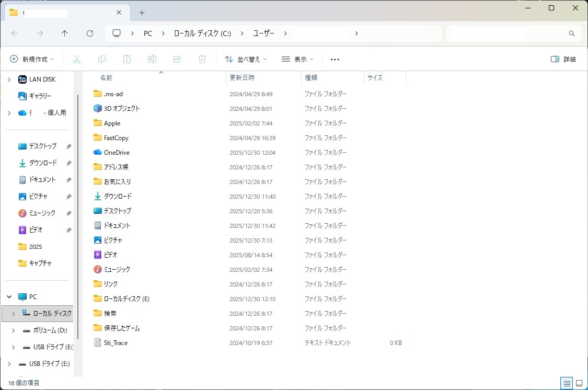The height and width of the screenshot is (390, 588).
Task: Open the three-dots more options menu
Action: pos(335,59)
